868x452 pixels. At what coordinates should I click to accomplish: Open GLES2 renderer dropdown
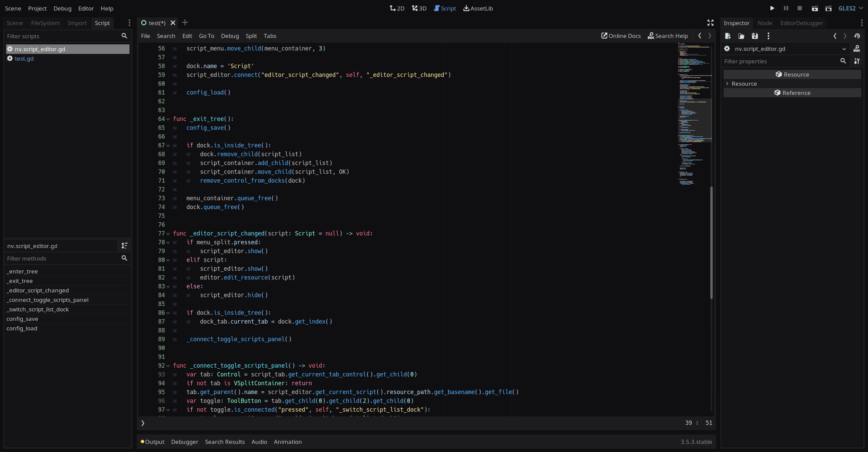coord(850,8)
